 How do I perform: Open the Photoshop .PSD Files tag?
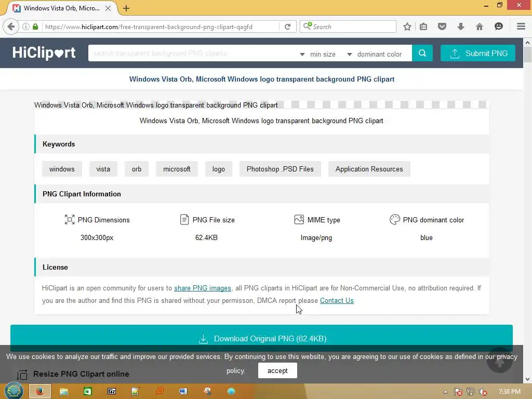tap(280, 169)
